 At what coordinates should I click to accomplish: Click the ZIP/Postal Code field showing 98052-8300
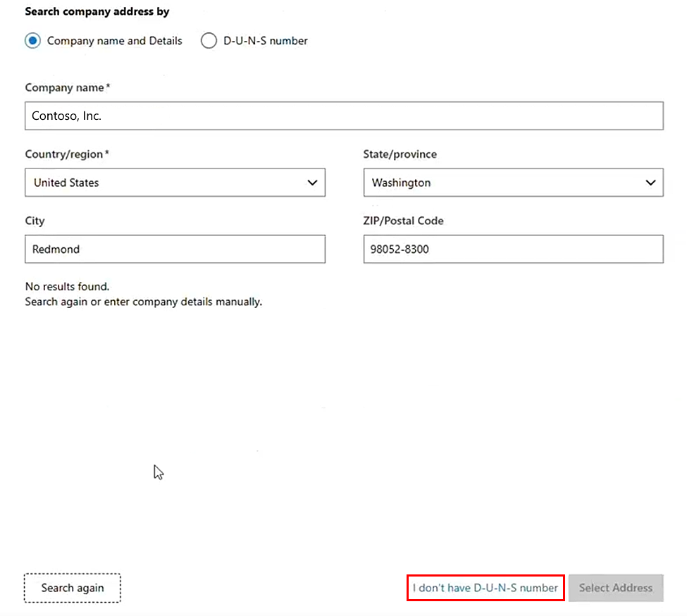pos(513,249)
